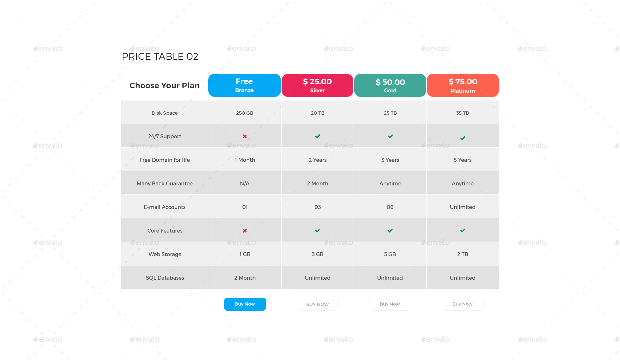
Task: Click the Choose Your Plan heading
Action: 164,86
